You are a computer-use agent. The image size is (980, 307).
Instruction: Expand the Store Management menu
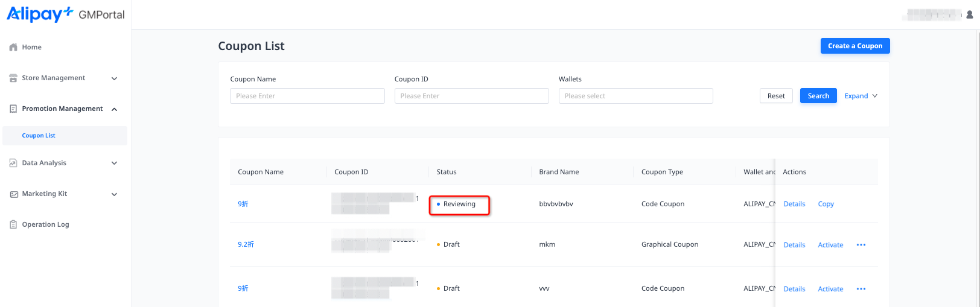point(114,78)
